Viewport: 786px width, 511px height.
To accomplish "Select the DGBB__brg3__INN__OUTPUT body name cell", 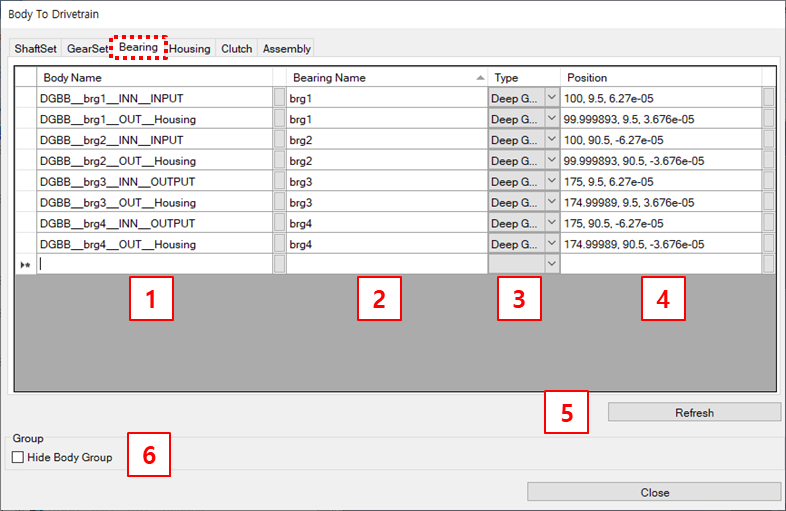I will tap(154, 181).
